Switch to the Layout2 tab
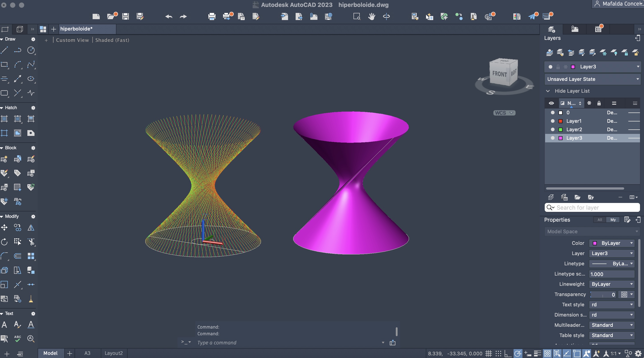The height and width of the screenshot is (358, 644). [x=114, y=353]
